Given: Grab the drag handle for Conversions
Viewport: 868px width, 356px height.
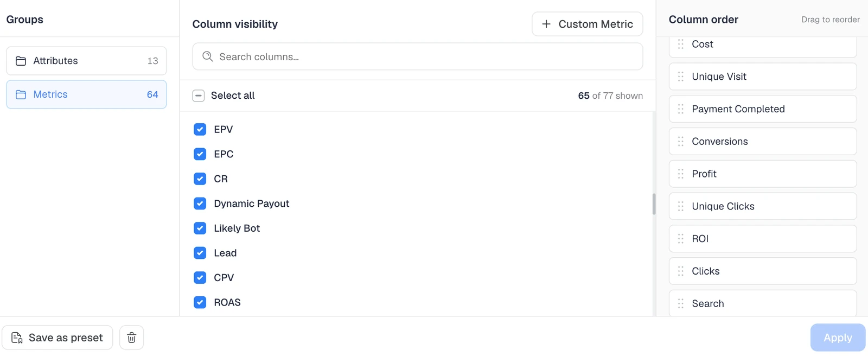Looking at the screenshot, I should pyautogui.click(x=681, y=142).
